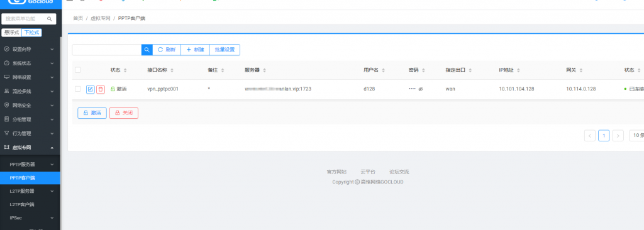The image size is (644, 230).
Task: Open the 论坛交流 footer link
Action: (x=399, y=172)
